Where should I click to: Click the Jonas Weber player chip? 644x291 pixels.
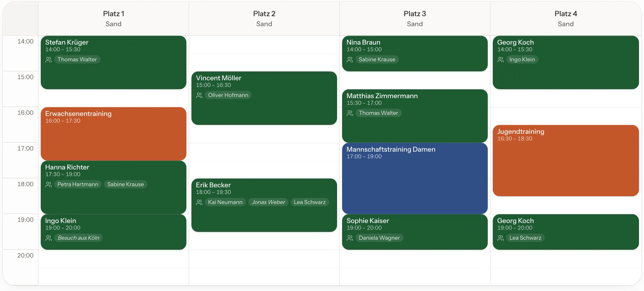pyautogui.click(x=268, y=202)
